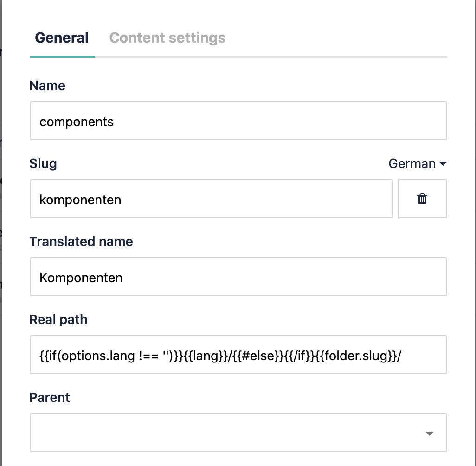Image resolution: width=476 pixels, height=466 pixels.
Task: Click the trash icon beside the Slug field
Action: click(x=422, y=198)
